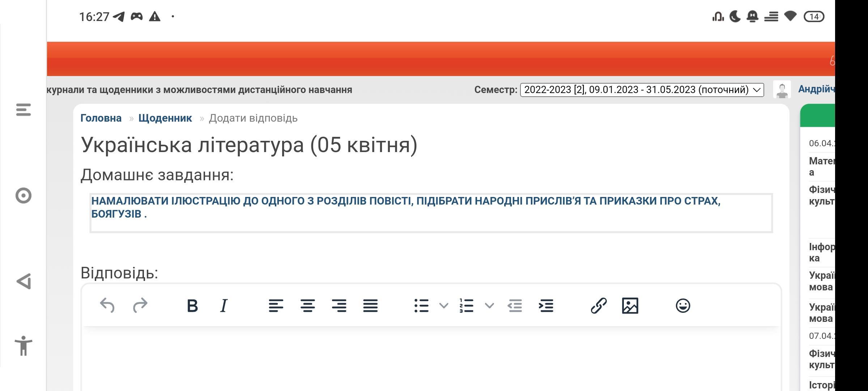
Task: Expand bullet list style dropdown arrow
Action: coord(444,306)
